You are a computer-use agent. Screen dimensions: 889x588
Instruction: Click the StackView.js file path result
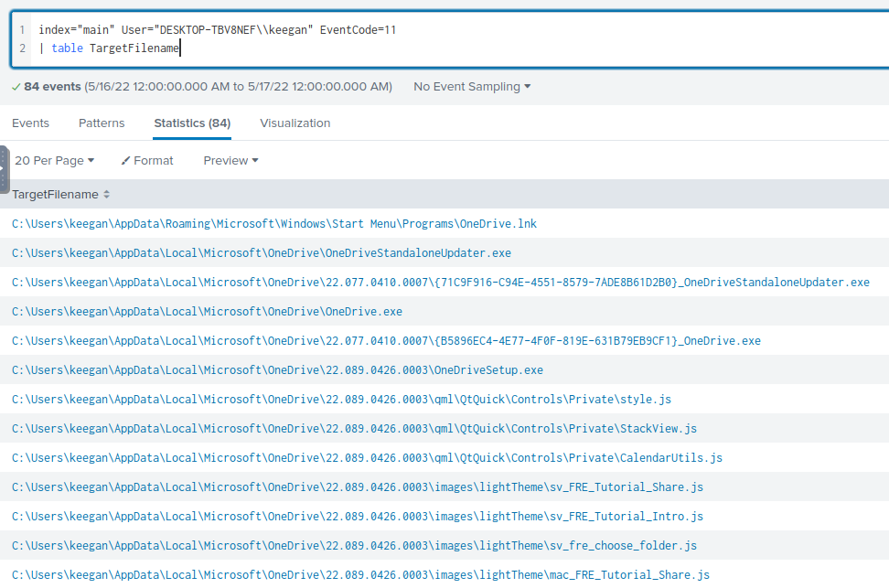point(354,429)
